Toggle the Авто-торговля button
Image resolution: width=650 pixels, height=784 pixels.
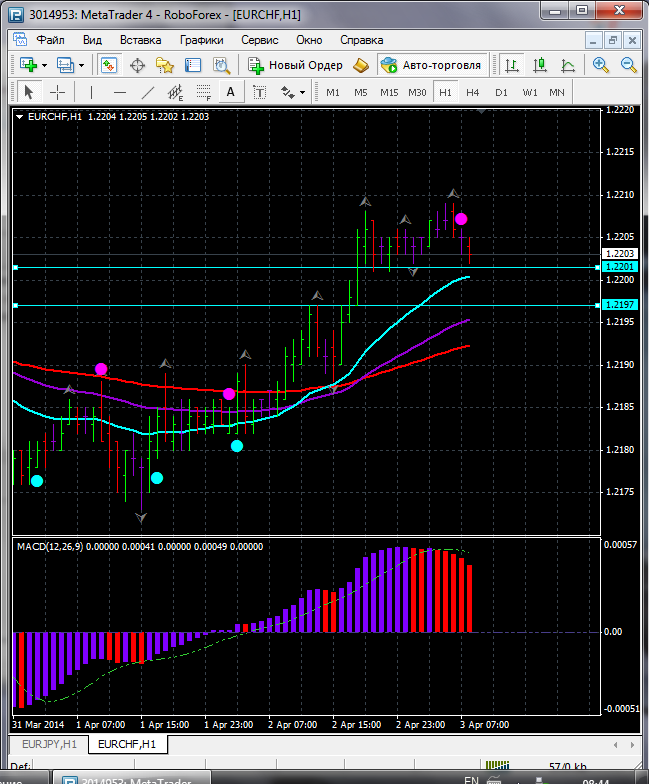(431, 65)
